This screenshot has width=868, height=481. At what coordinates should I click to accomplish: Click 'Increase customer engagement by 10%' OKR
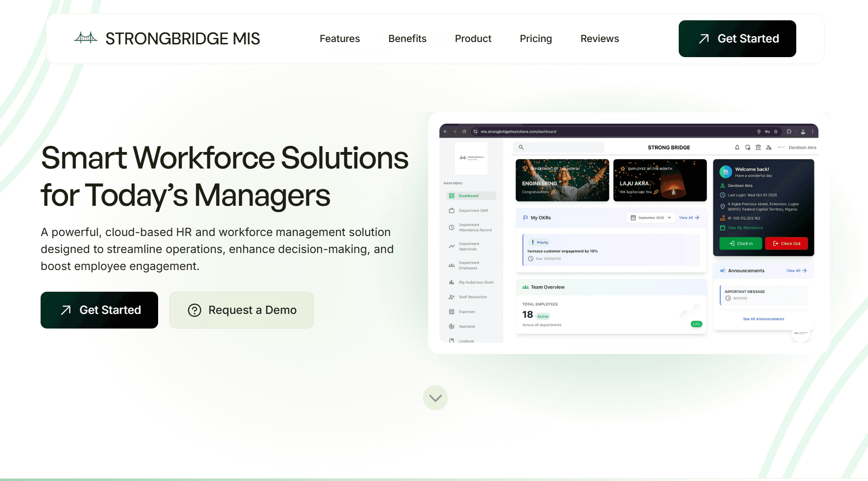[563, 251]
